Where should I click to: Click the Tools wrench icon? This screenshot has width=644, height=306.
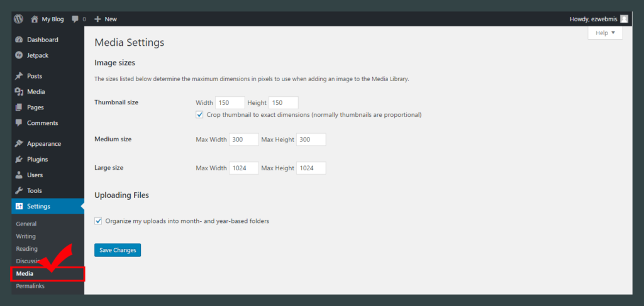tap(19, 190)
